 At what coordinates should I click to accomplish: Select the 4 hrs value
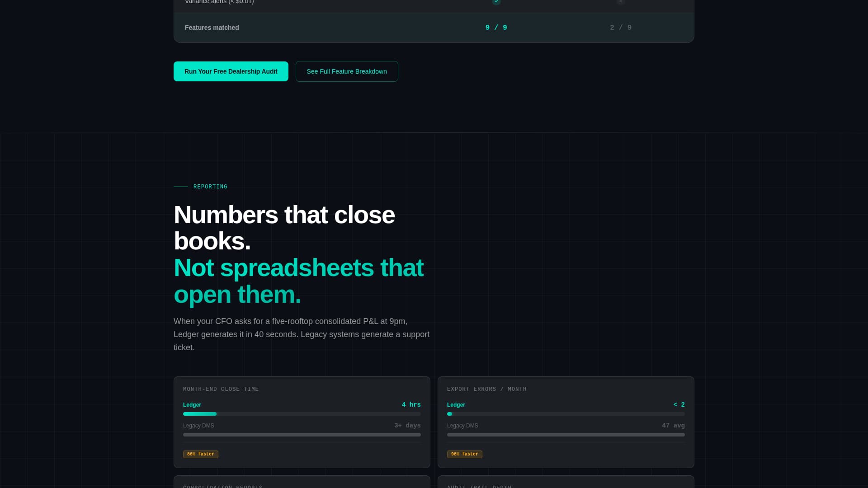tap(411, 405)
